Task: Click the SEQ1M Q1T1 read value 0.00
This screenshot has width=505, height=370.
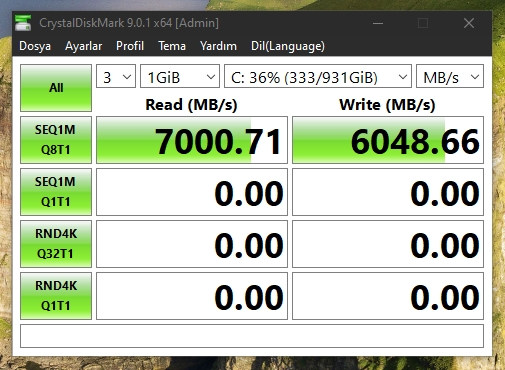Action: [x=192, y=192]
